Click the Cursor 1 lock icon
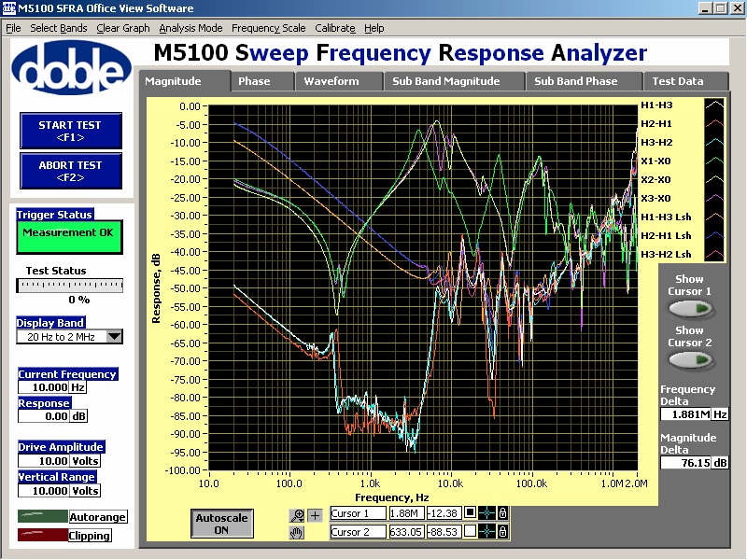This screenshot has height=560, width=747. pos(502,512)
